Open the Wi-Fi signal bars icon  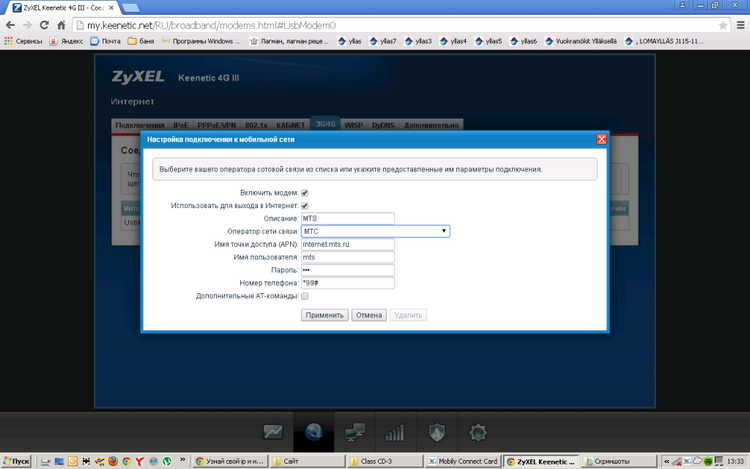395,433
